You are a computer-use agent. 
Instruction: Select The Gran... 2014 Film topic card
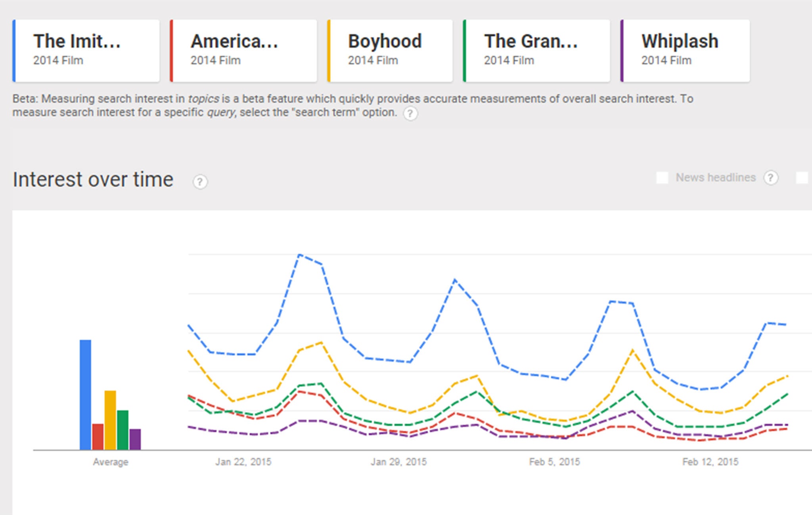click(536, 51)
